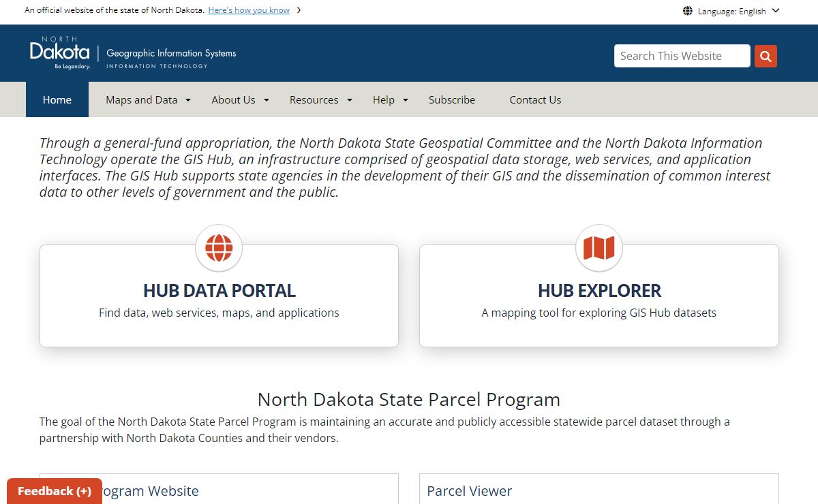
Task: Click the red globe icon above Hub Data Portal
Action: tap(219, 248)
